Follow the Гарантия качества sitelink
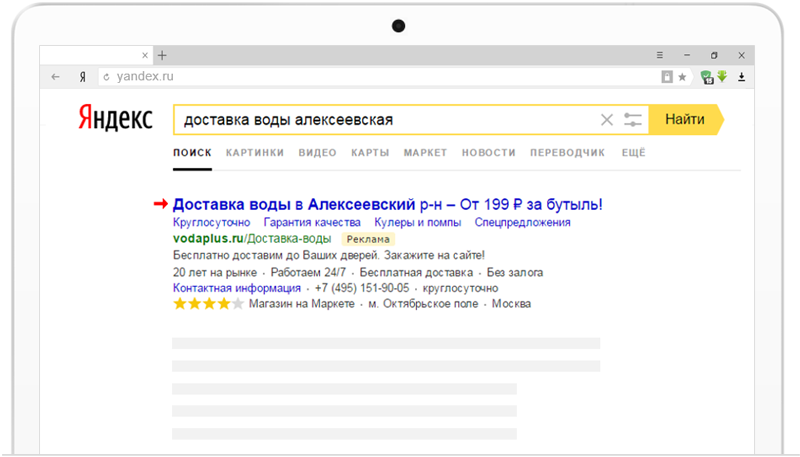This screenshot has height=457, width=800. pos(312,222)
